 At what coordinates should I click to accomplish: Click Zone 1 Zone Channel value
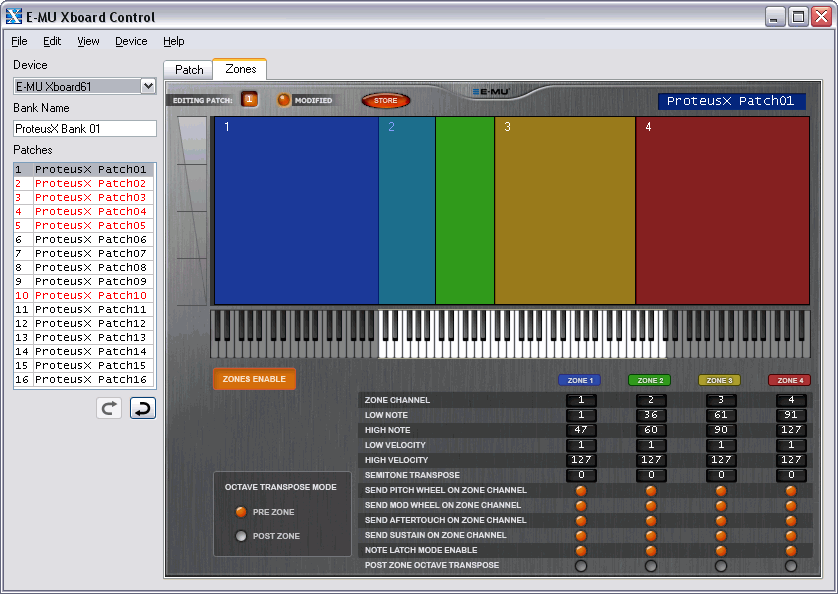click(x=581, y=400)
